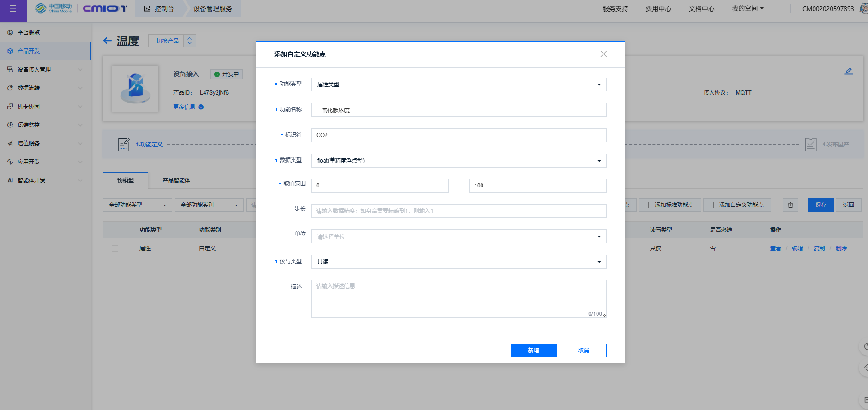This screenshot has height=410, width=868.
Task: Click the 产品开发 sidebar icon
Action: click(10, 51)
